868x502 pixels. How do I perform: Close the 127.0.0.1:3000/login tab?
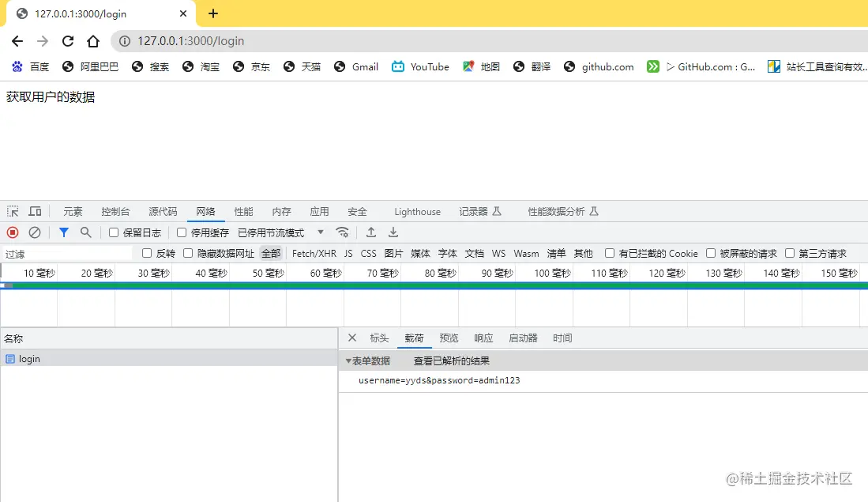183,14
